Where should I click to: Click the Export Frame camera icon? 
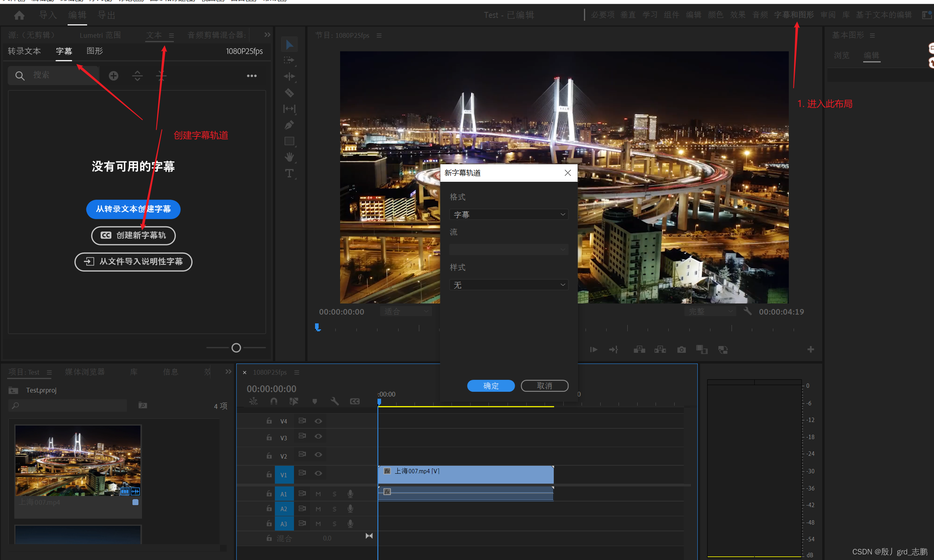(x=681, y=350)
